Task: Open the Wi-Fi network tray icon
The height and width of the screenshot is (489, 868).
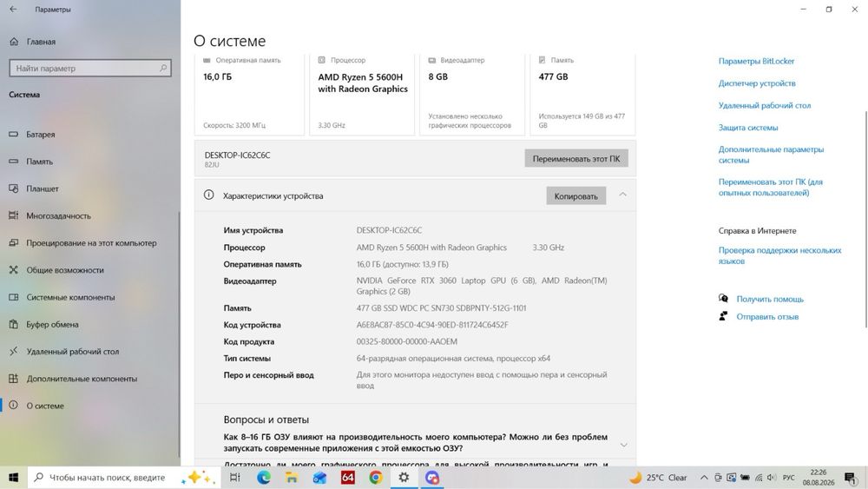Action: tap(759, 478)
